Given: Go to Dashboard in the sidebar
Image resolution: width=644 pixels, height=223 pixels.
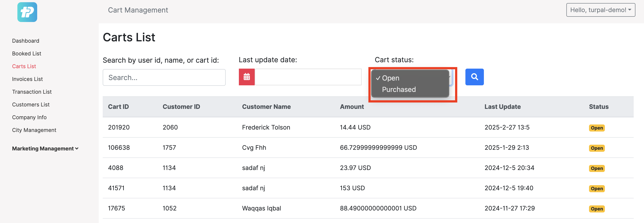Looking at the screenshot, I should [x=26, y=41].
